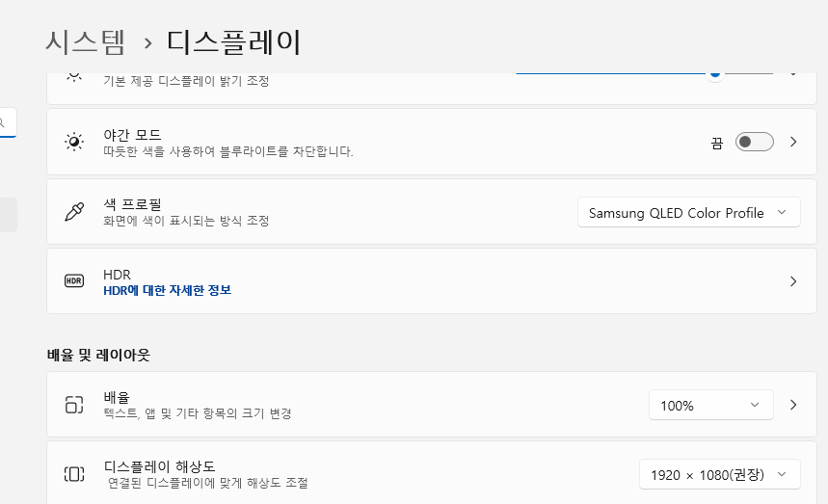Click the 디스플레이 해상도 icon
Image resolution: width=828 pixels, height=504 pixels.
pos(74,474)
